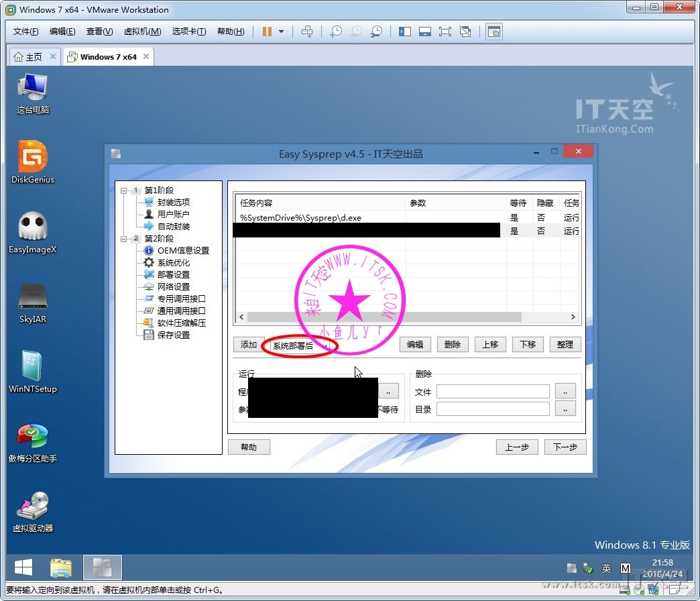Screen dimensions: 700x601
Task: Click the VMware pause virtual machine button
Action: click(x=267, y=32)
